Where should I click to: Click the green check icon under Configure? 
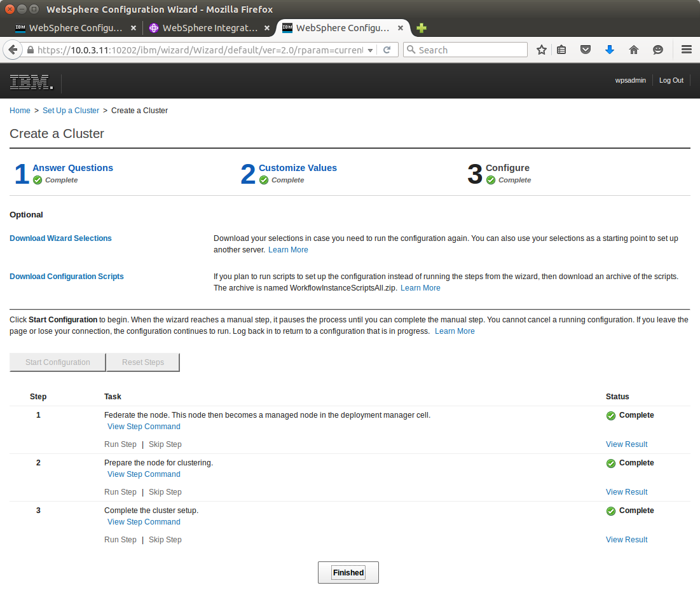point(491,180)
